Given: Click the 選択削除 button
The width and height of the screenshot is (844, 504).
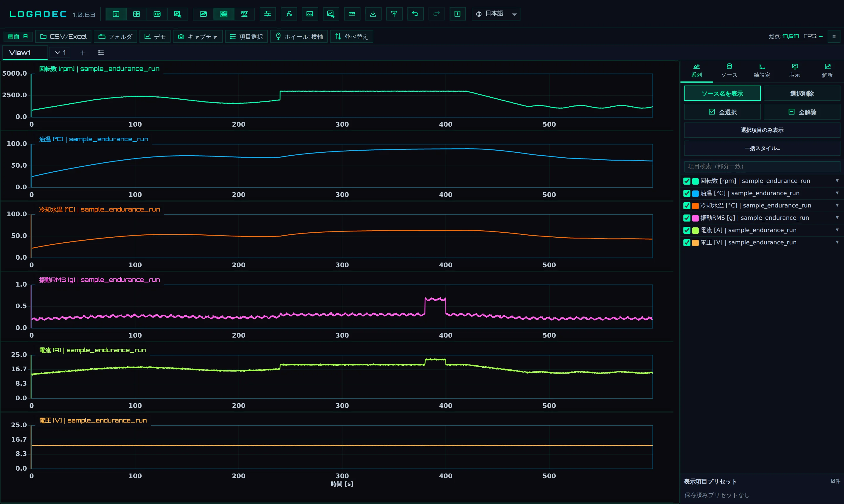Looking at the screenshot, I should 802,93.
